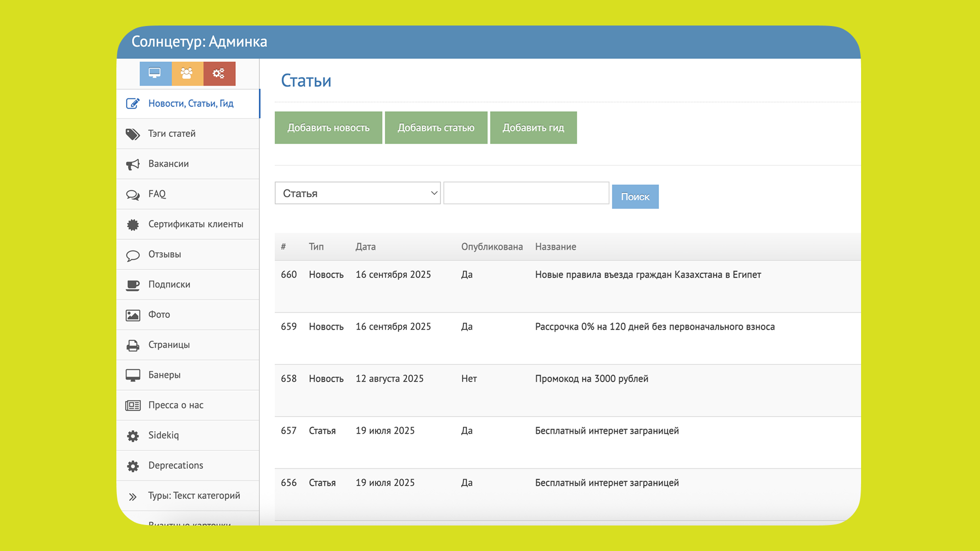The height and width of the screenshot is (551, 980).
Task: Click the orange users group icon
Action: 187,73
